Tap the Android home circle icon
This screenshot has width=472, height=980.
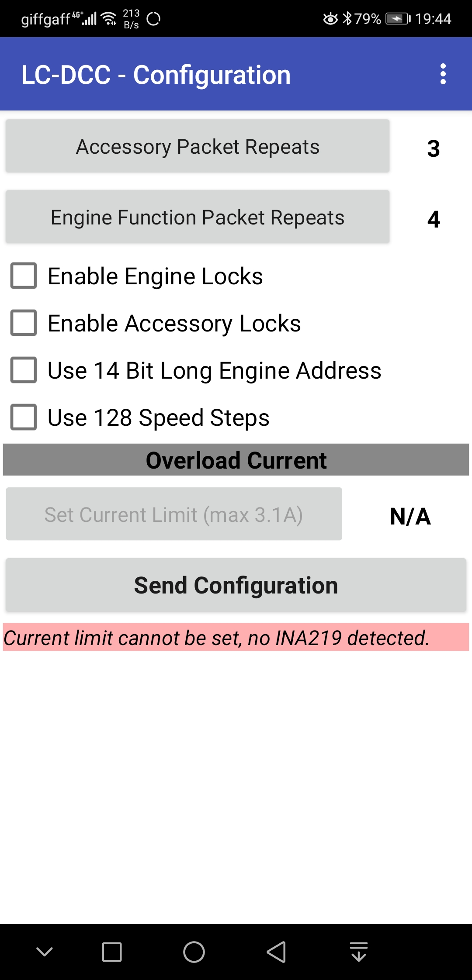click(x=194, y=952)
